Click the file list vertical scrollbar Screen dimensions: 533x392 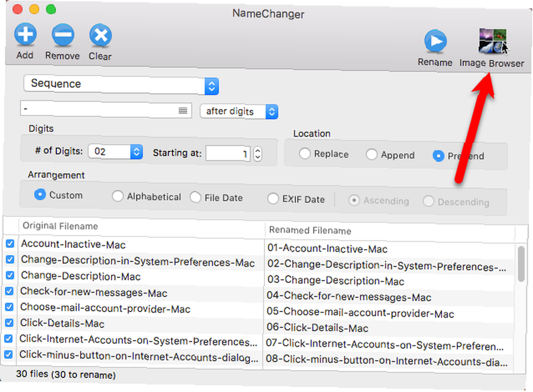tap(521, 264)
